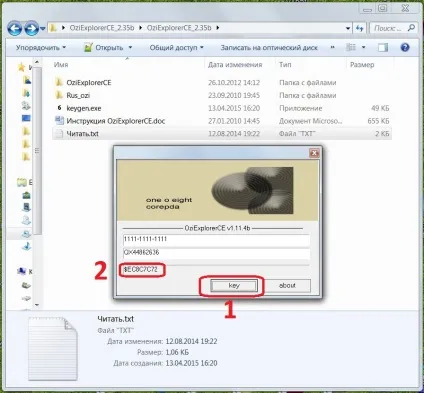Select the OziExplorerCE folder
This screenshot has width=424, height=393.
[x=88, y=83]
